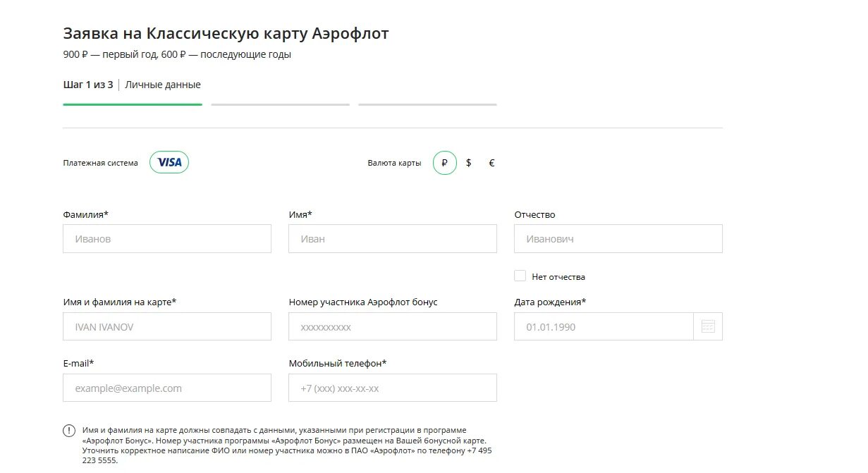Screen dimensions: 868x473
Task: Focus the Фамилия input field
Action: (x=167, y=238)
